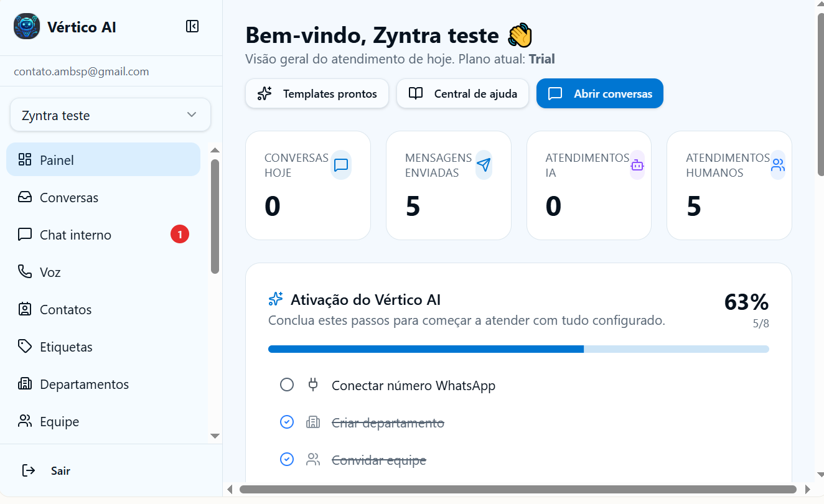
Task: Click the Departamentos building icon in sidebar
Action: click(x=25, y=384)
